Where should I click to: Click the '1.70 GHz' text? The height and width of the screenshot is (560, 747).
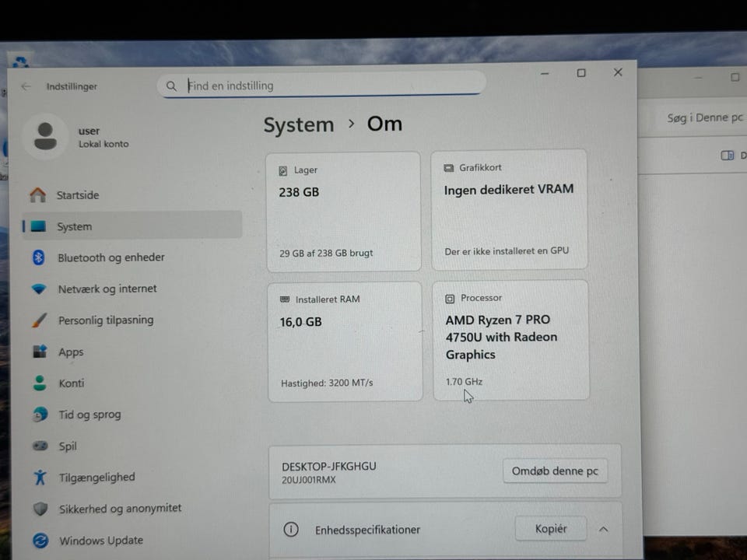click(464, 382)
